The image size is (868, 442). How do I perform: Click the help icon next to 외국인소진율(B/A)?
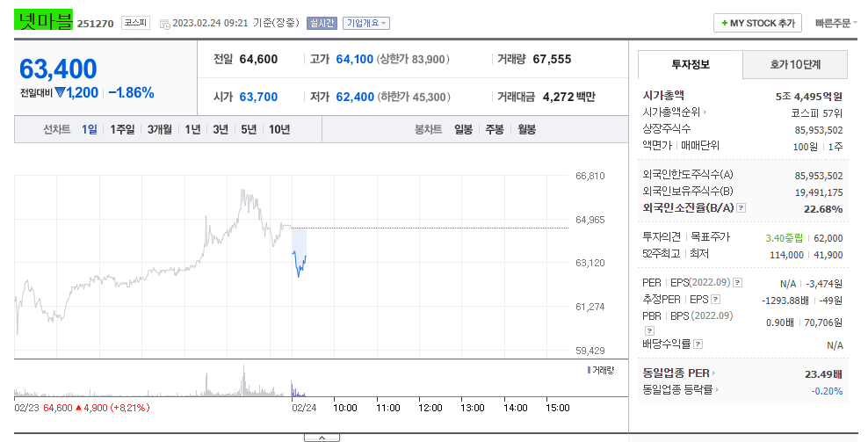tap(741, 208)
